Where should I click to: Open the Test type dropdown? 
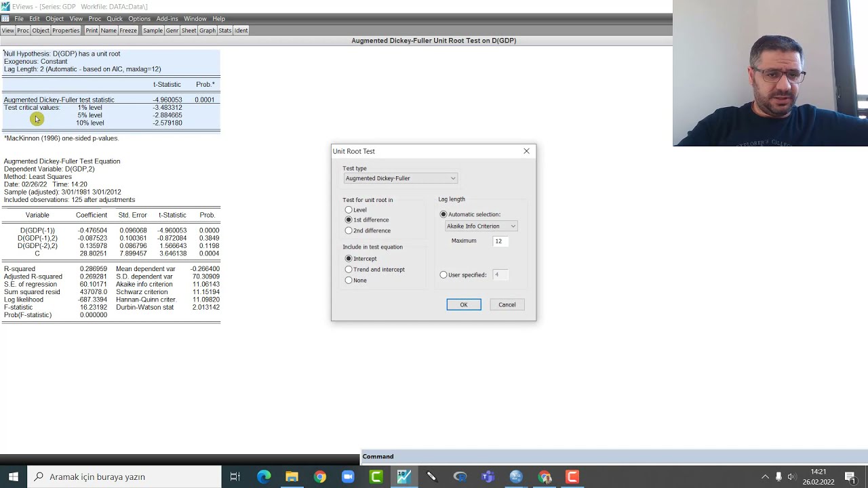[400, 178]
